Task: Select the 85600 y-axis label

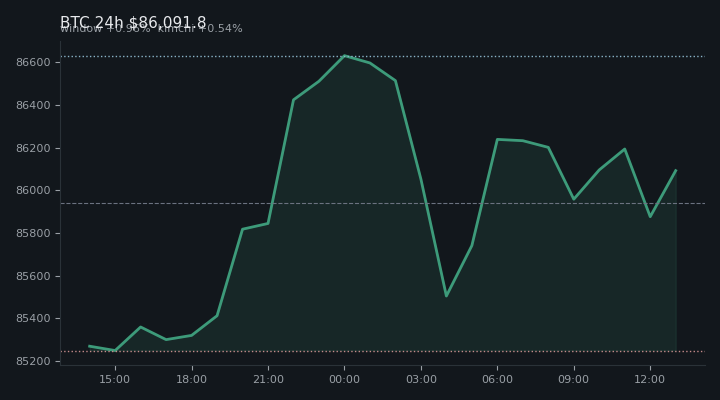Action: pos(33,276)
